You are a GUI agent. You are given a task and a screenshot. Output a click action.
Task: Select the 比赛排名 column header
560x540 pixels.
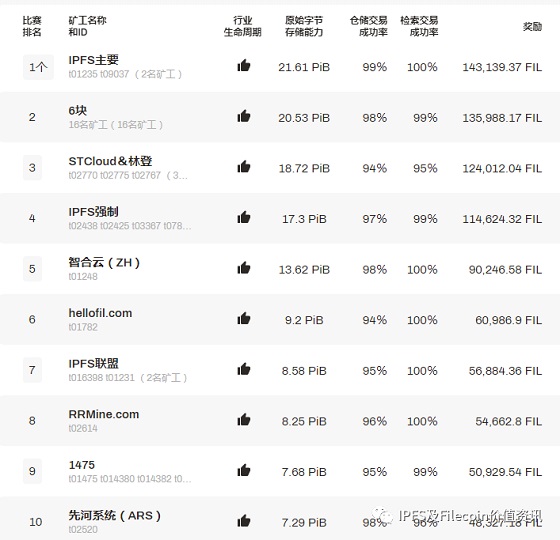tap(32, 26)
